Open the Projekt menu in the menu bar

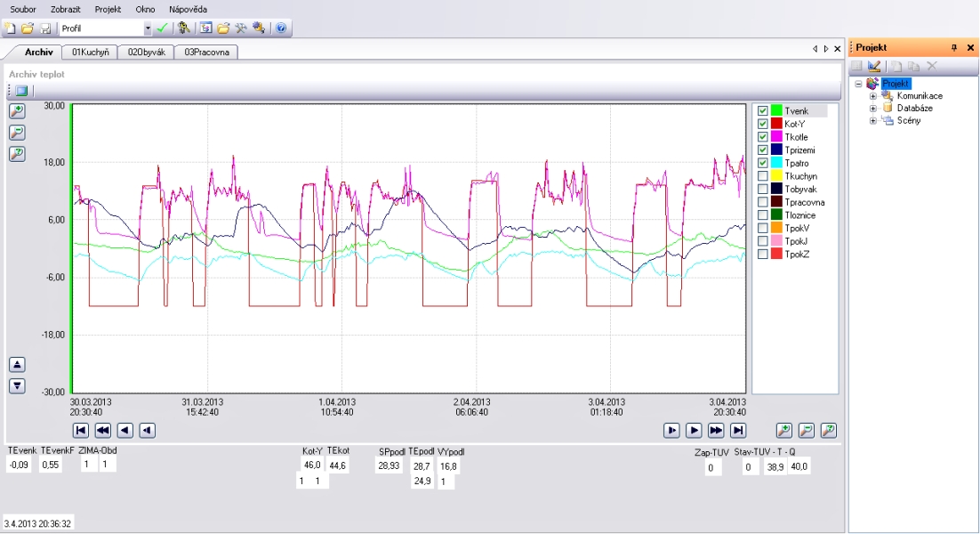[108, 10]
